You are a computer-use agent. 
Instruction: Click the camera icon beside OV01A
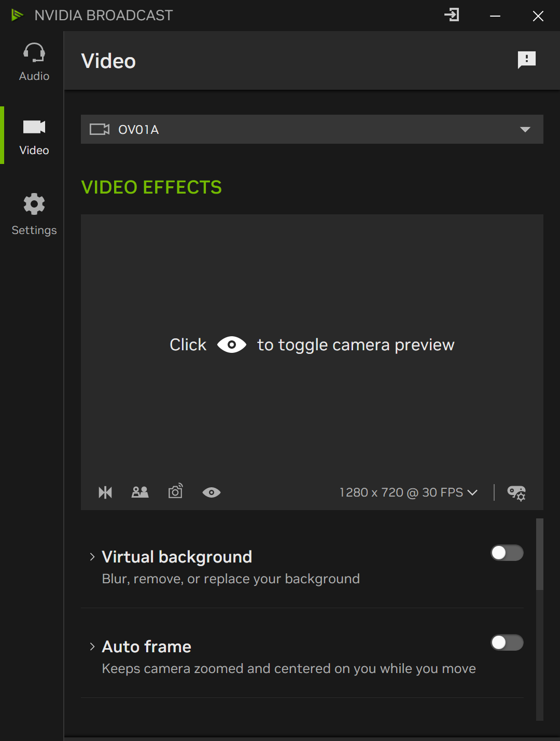100,129
